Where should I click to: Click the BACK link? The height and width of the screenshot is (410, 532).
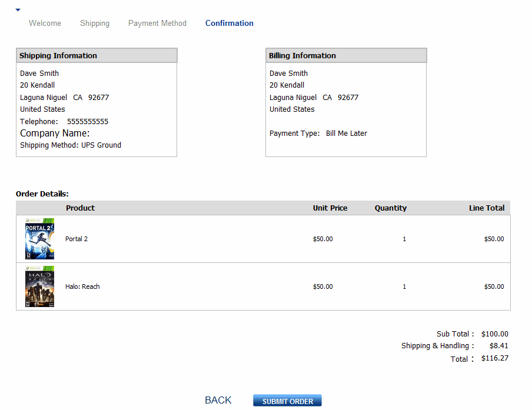218,400
